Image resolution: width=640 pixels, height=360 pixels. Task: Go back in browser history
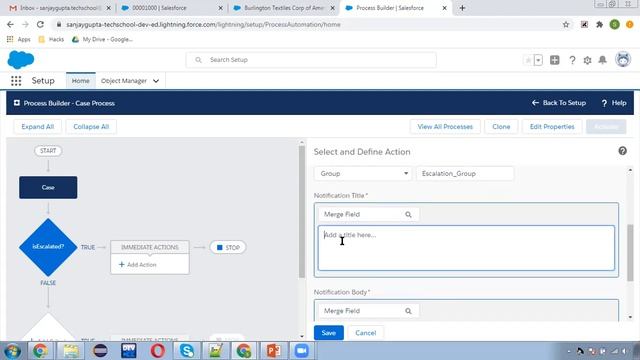(x=10, y=24)
